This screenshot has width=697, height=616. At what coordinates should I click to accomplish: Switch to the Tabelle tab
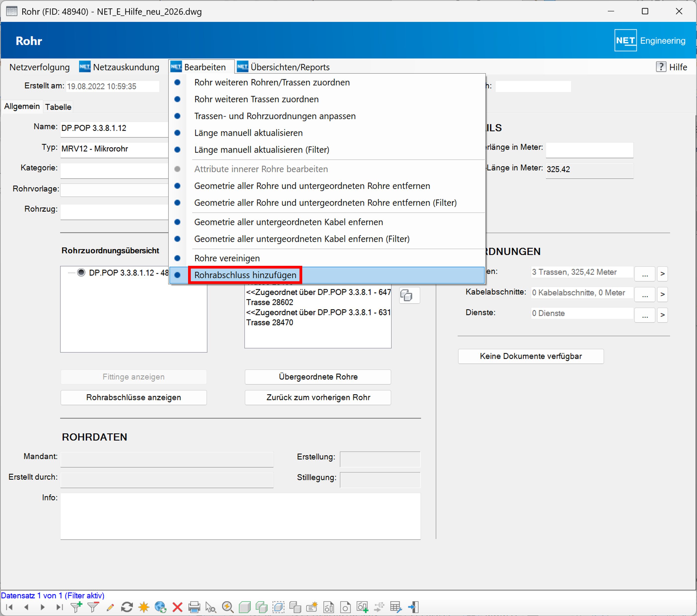(58, 107)
